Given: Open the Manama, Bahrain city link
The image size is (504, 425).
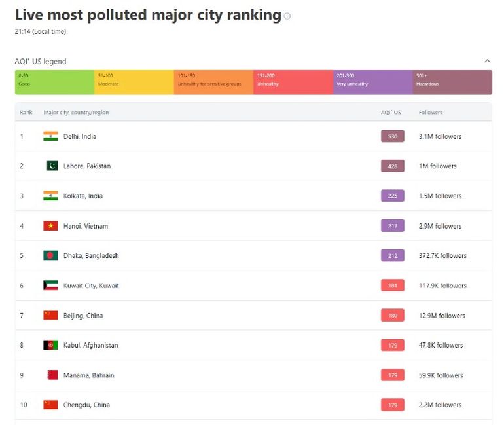Looking at the screenshot, I should coord(89,375).
